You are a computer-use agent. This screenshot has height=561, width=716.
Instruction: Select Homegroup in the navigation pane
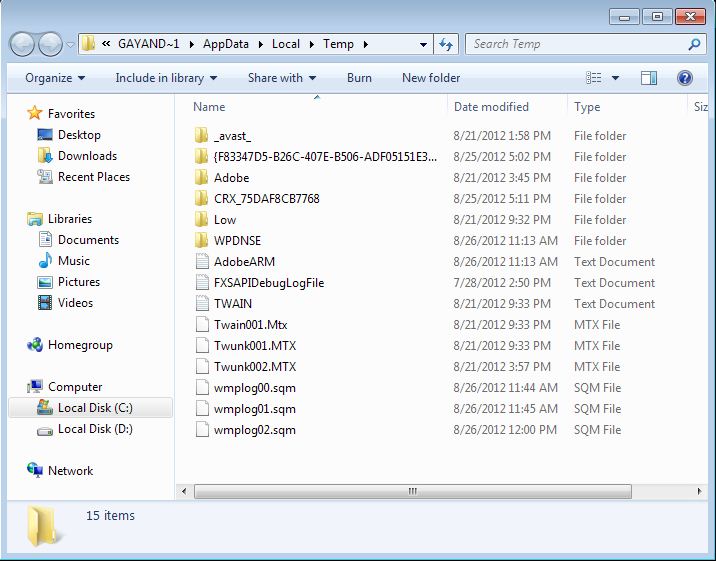[x=80, y=345]
